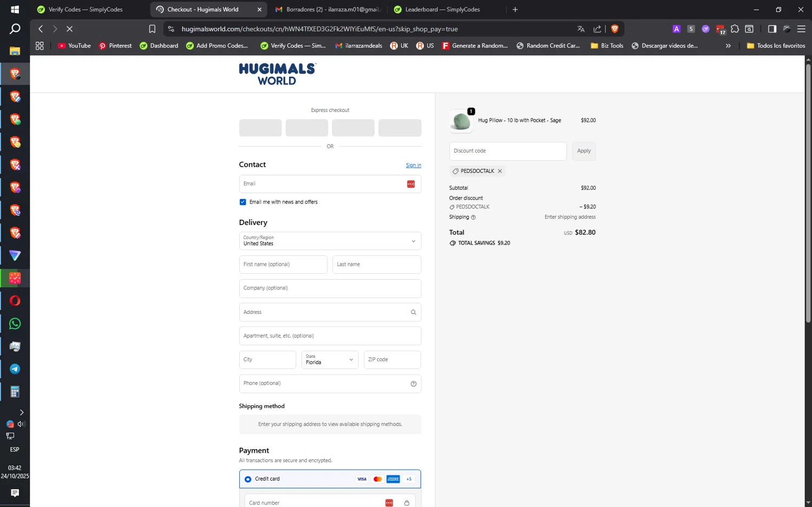Switch to Verify Codes SimplyCodes tab
812x507 pixels.
tap(86, 9)
